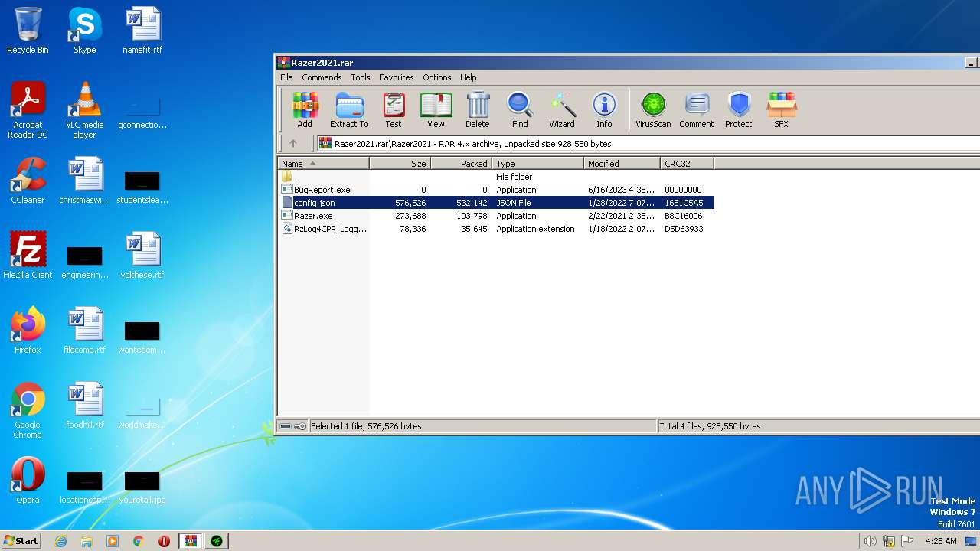The height and width of the screenshot is (551, 980).
Task: Open the Favorites menu
Action: [x=397, y=77]
